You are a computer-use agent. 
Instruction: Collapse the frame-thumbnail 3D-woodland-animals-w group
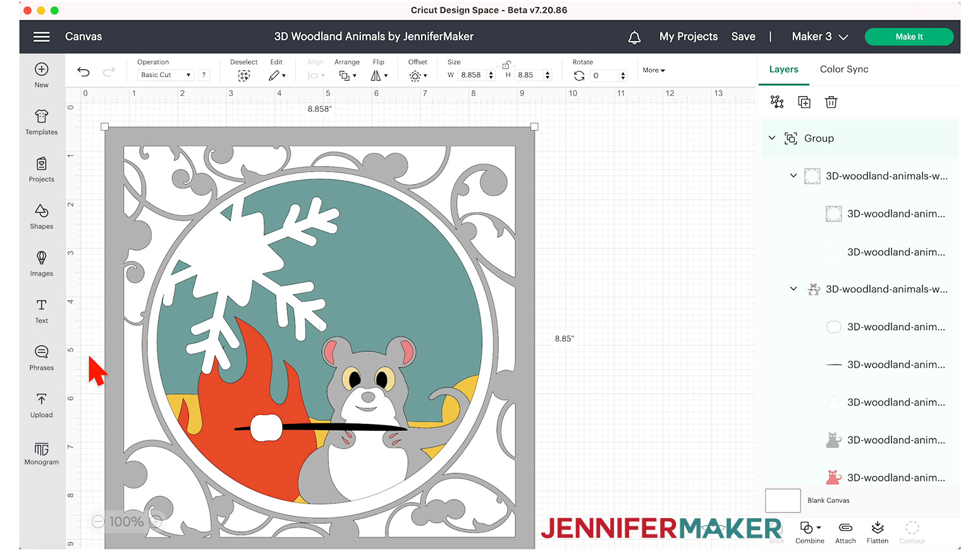click(793, 176)
